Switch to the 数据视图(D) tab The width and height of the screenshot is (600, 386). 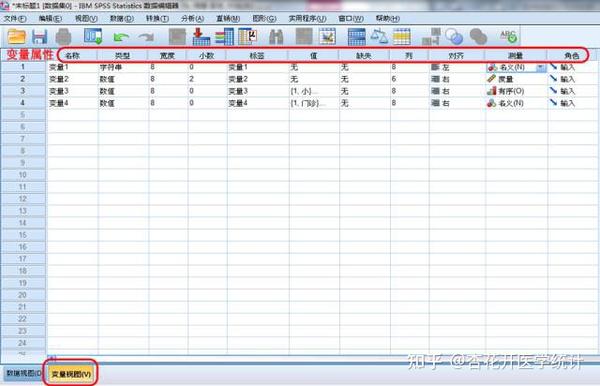point(23,373)
